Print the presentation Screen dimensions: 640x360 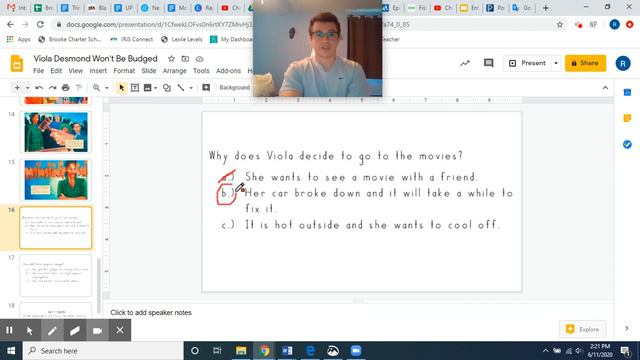tap(66, 88)
